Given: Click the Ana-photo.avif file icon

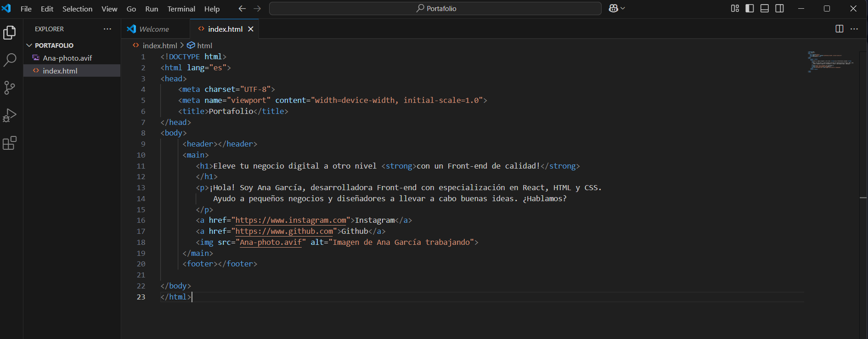Looking at the screenshot, I should tap(36, 58).
